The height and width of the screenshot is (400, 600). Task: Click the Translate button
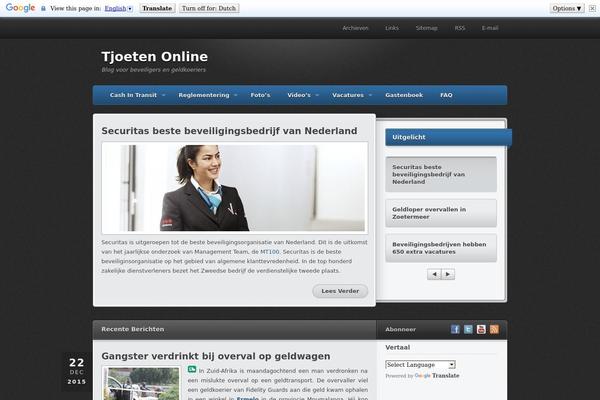click(157, 8)
